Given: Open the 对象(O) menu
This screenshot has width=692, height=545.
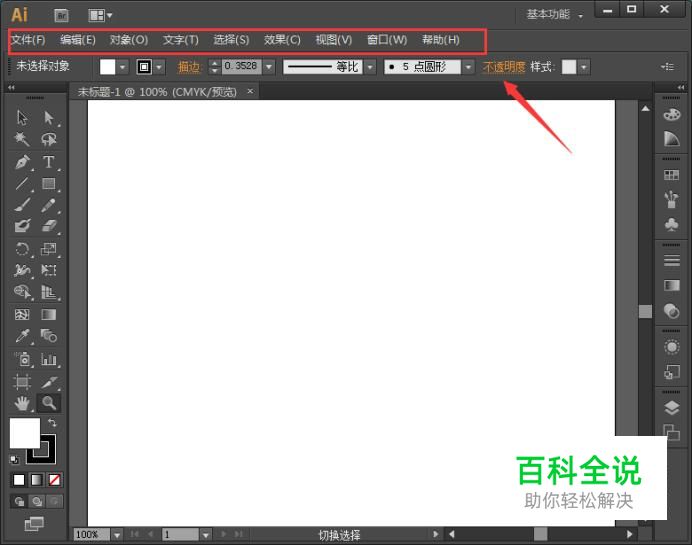Looking at the screenshot, I should (x=129, y=40).
